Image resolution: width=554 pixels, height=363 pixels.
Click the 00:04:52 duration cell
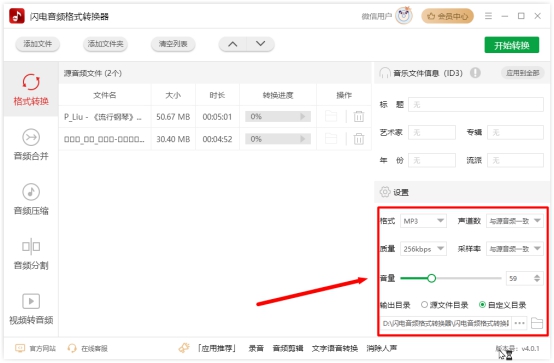click(x=217, y=139)
